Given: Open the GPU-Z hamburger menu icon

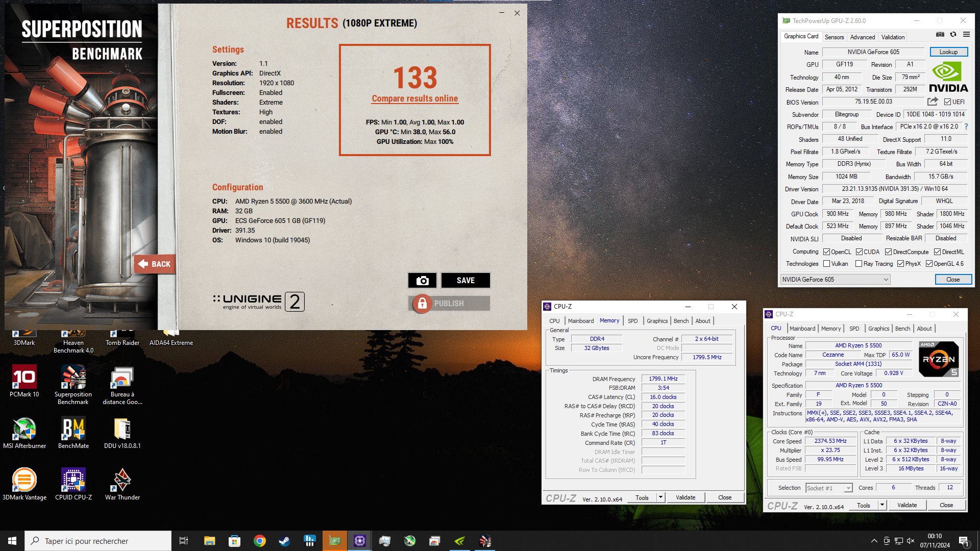Looking at the screenshot, I should point(966,34).
